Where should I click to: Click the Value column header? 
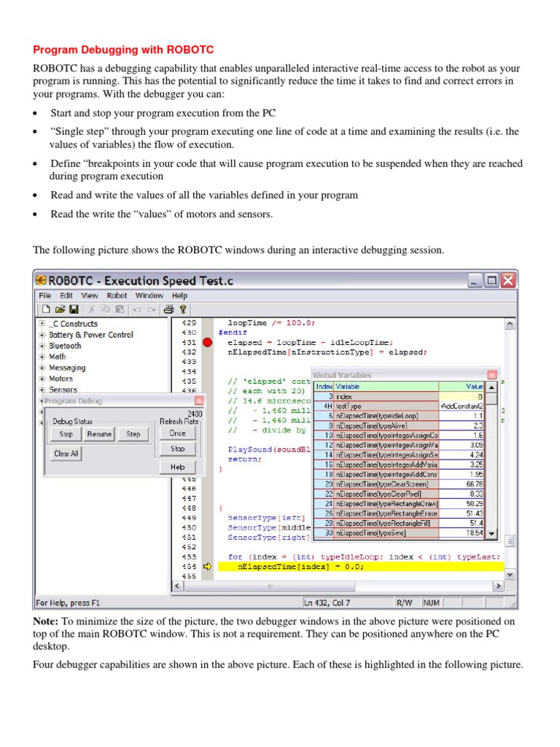point(461,387)
